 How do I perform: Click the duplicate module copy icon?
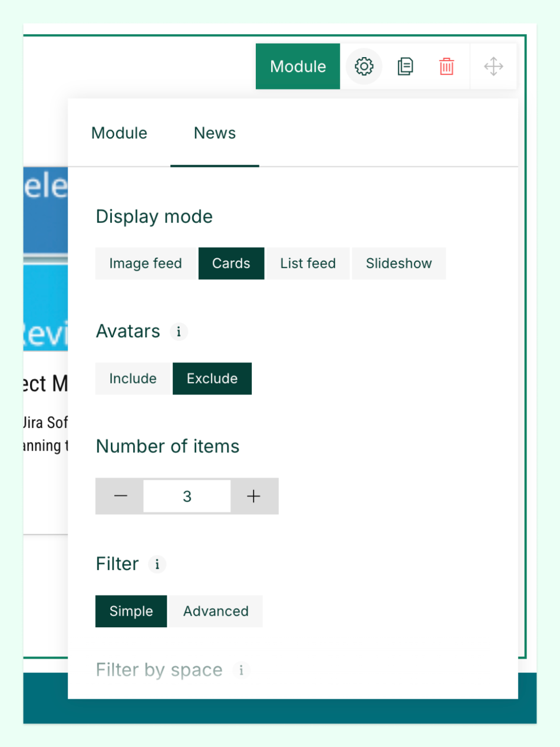pyautogui.click(x=405, y=67)
